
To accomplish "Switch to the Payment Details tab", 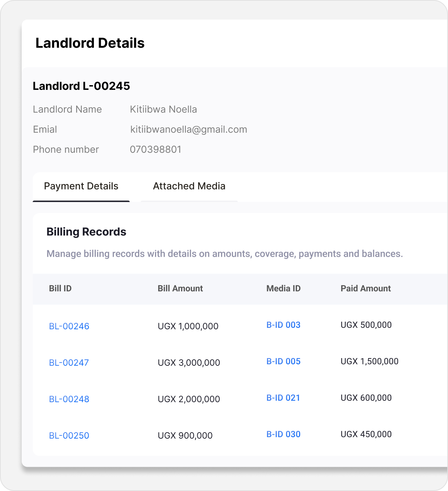I will point(81,186).
